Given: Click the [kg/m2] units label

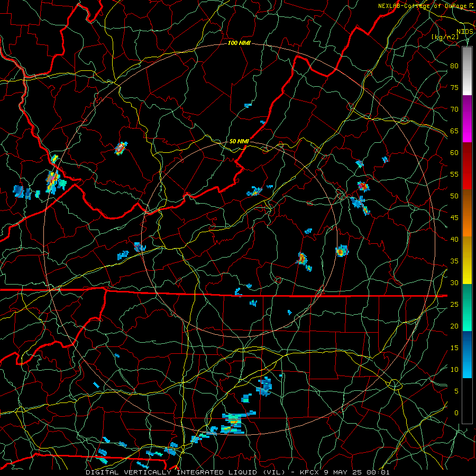Looking at the screenshot, I should coord(445,37).
